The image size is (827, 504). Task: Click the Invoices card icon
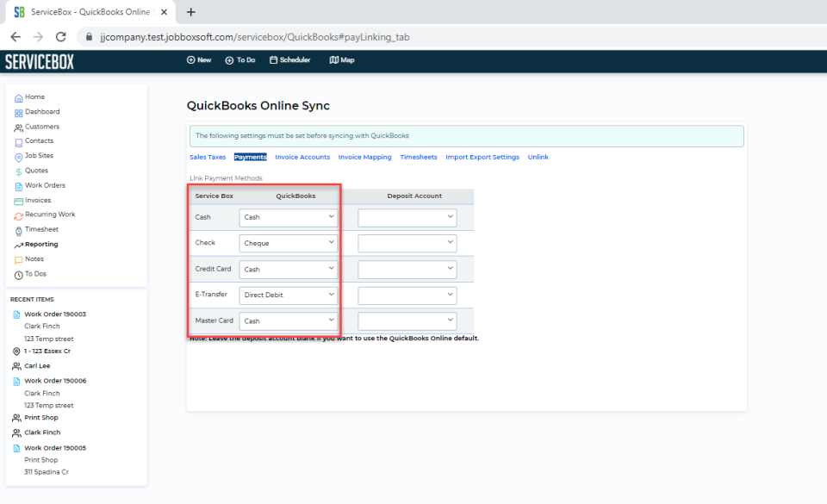[x=18, y=202]
